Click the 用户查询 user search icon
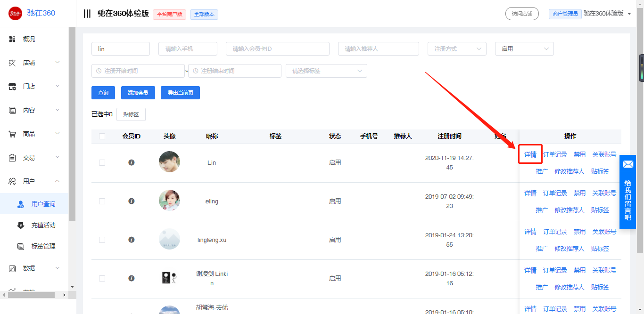Image resolution: width=644 pixels, height=314 pixels. pyautogui.click(x=21, y=204)
